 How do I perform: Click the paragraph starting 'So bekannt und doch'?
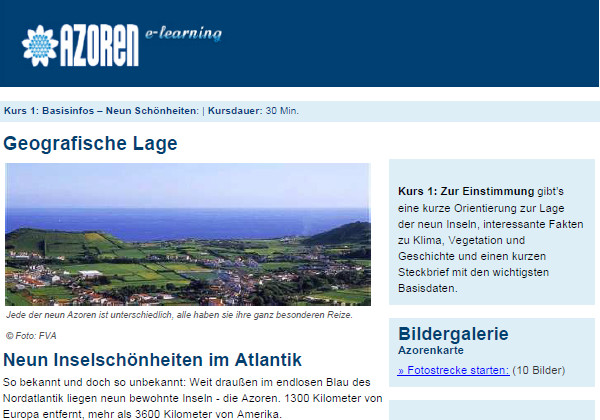click(192, 398)
